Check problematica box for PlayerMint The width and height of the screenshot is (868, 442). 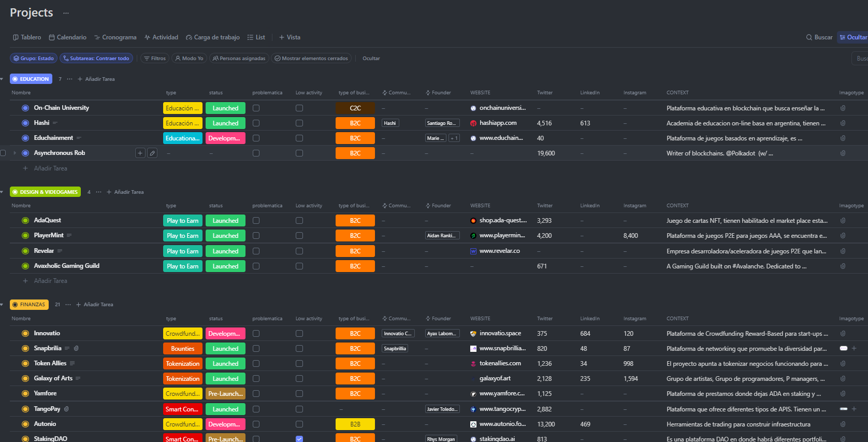pyautogui.click(x=256, y=236)
